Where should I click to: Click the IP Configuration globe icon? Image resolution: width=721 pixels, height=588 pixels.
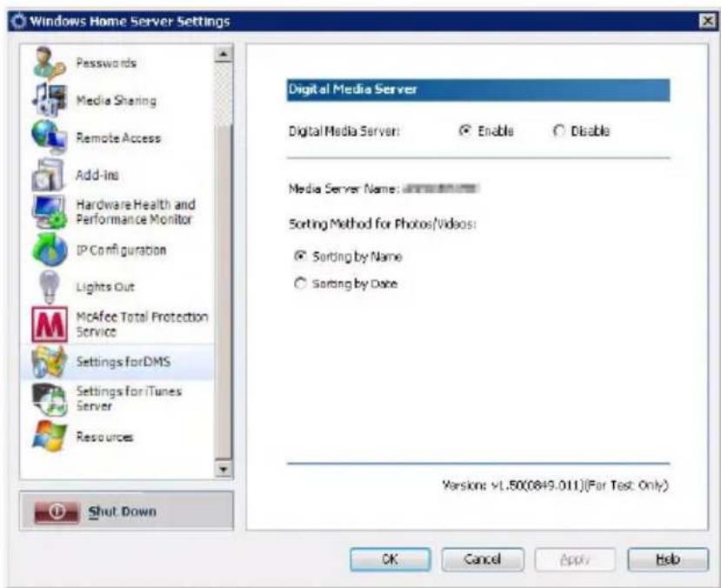tap(50, 250)
